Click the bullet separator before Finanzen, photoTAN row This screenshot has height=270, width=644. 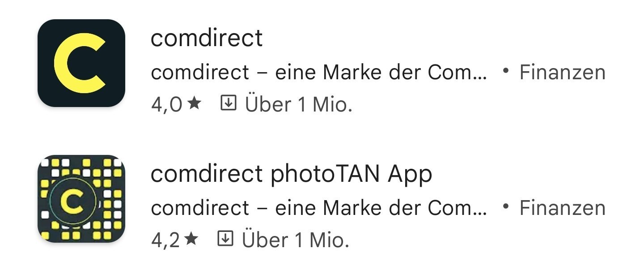click(x=506, y=206)
